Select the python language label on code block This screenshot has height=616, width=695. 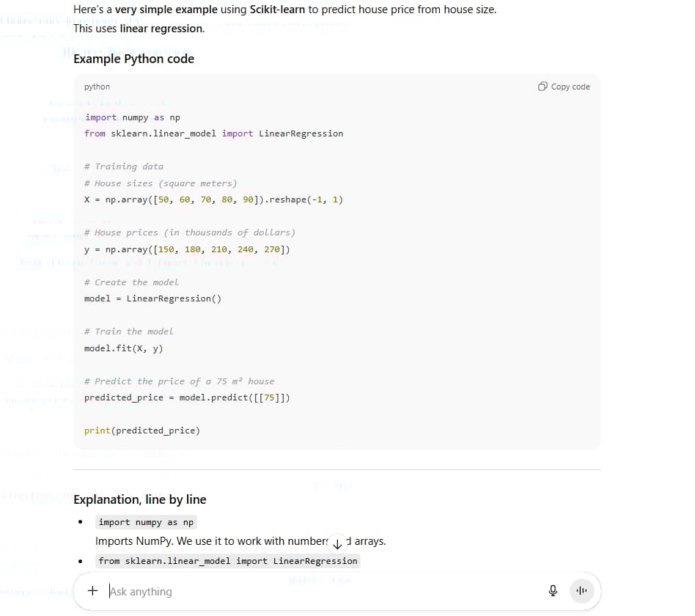point(97,87)
